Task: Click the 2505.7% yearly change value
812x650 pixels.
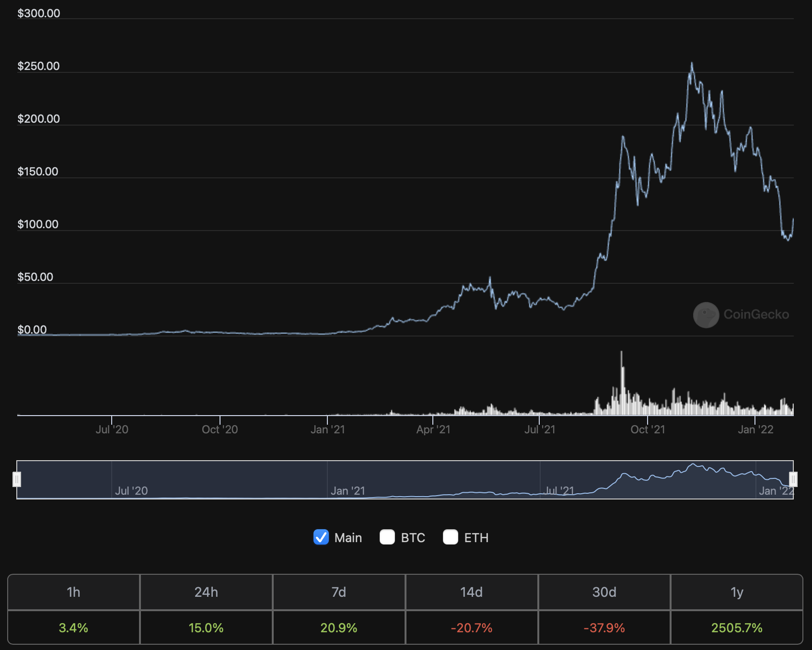Action: (x=737, y=628)
